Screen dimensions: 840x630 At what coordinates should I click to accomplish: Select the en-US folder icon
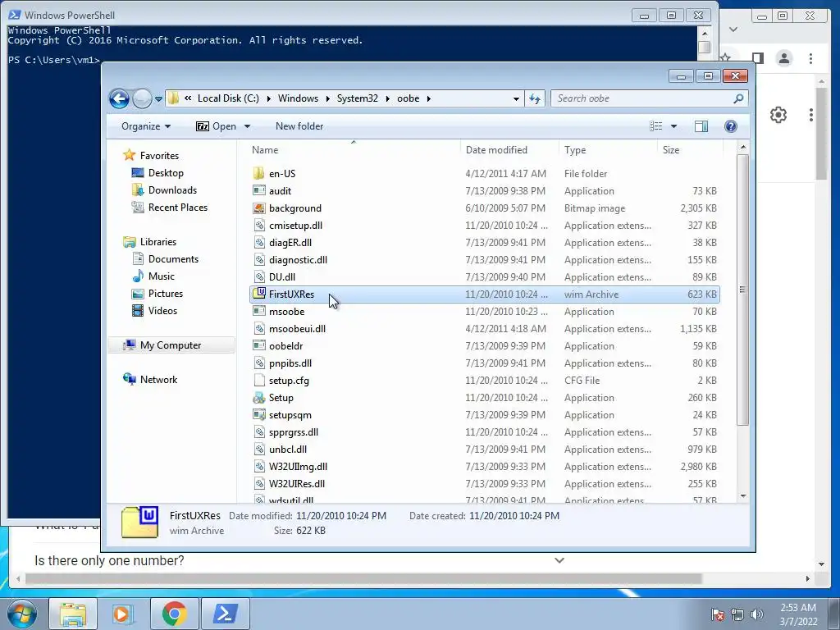(x=259, y=173)
